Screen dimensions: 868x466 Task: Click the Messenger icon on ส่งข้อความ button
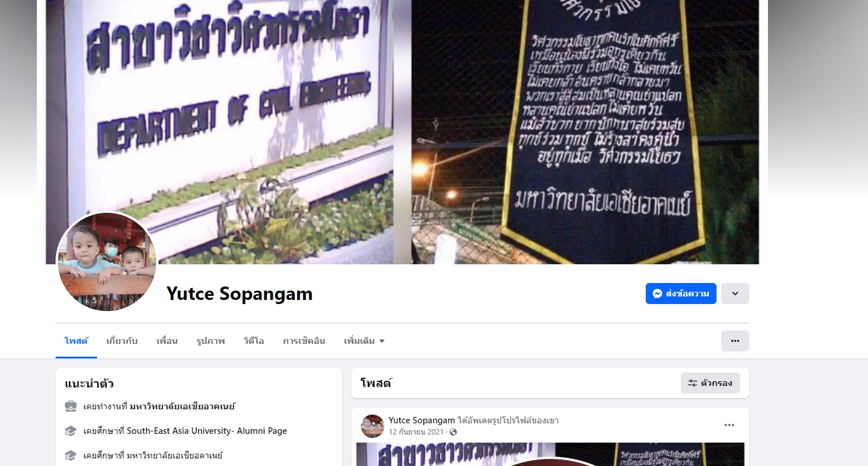[x=657, y=294]
